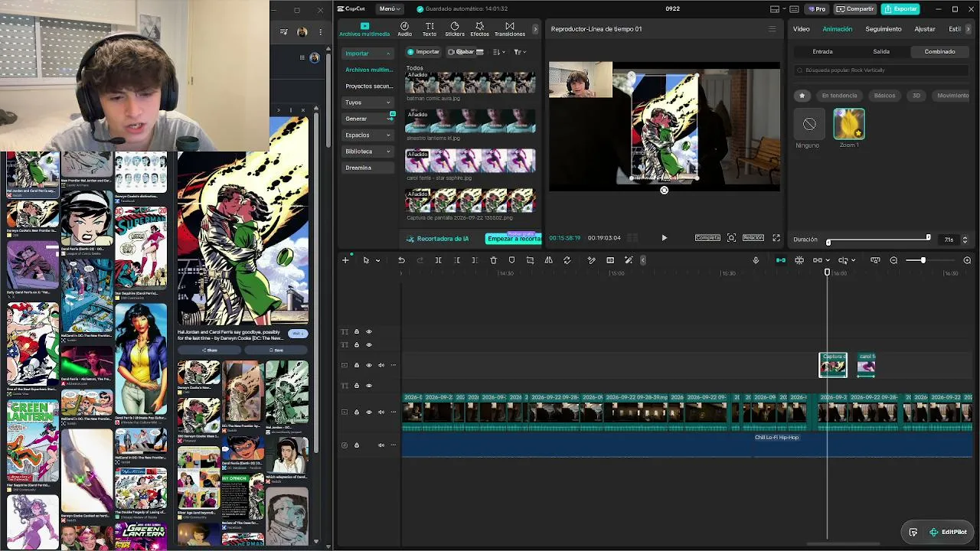The image size is (980, 551).
Task: Open the Menú dropdown
Action: [x=390, y=9]
